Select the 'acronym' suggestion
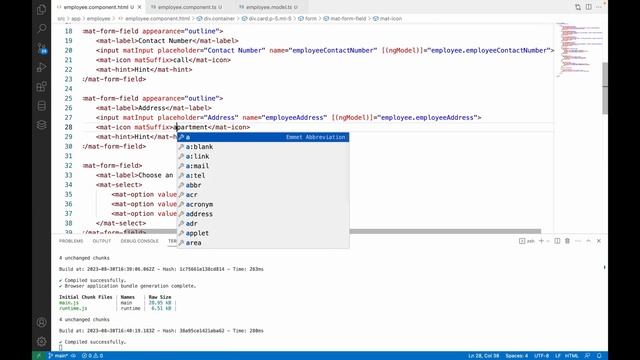 point(263,204)
